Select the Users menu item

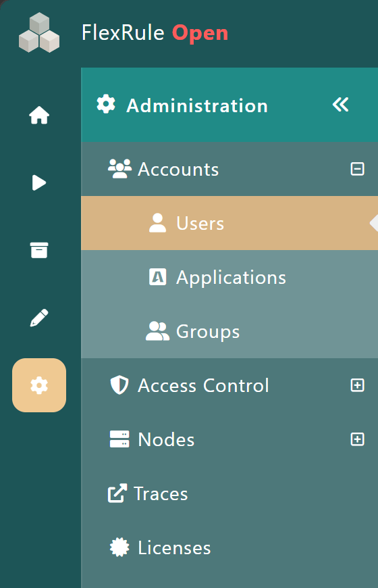click(x=230, y=223)
